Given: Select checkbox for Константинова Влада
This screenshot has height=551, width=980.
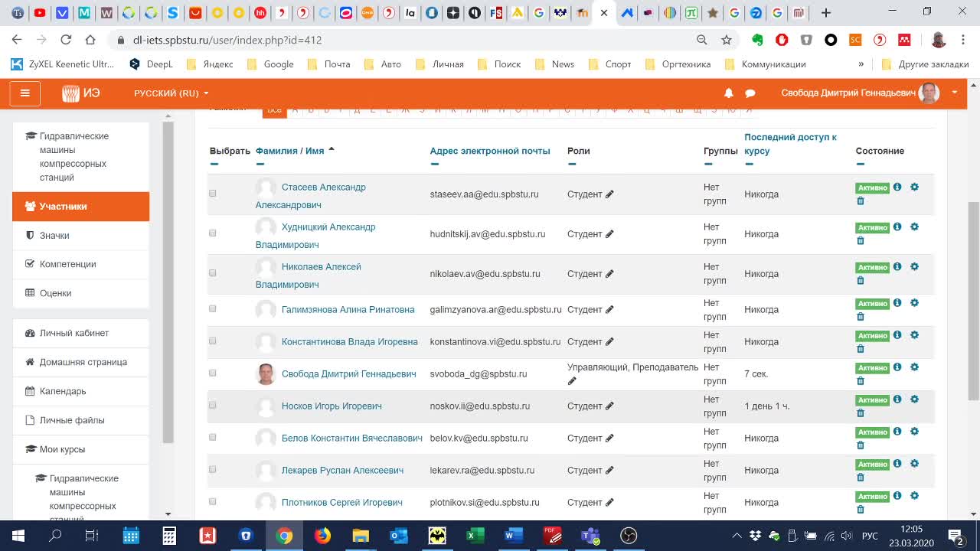Looking at the screenshot, I should pyautogui.click(x=213, y=341).
